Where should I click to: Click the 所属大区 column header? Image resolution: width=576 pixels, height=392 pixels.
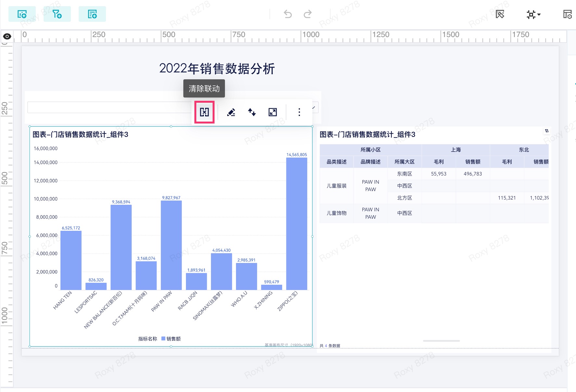click(x=404, y=162)
